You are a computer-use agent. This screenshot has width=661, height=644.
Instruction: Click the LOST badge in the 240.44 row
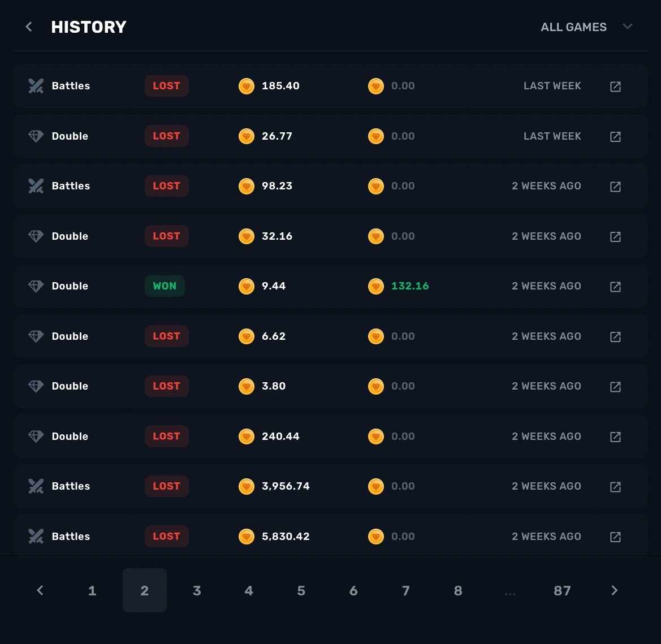pyautogui.click(x=166, y=436)
